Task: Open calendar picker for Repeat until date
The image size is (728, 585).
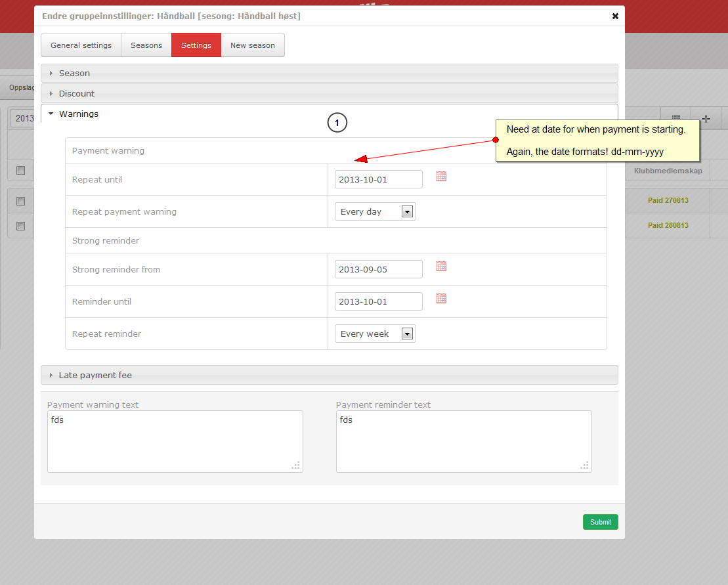Action: [441, 177]
